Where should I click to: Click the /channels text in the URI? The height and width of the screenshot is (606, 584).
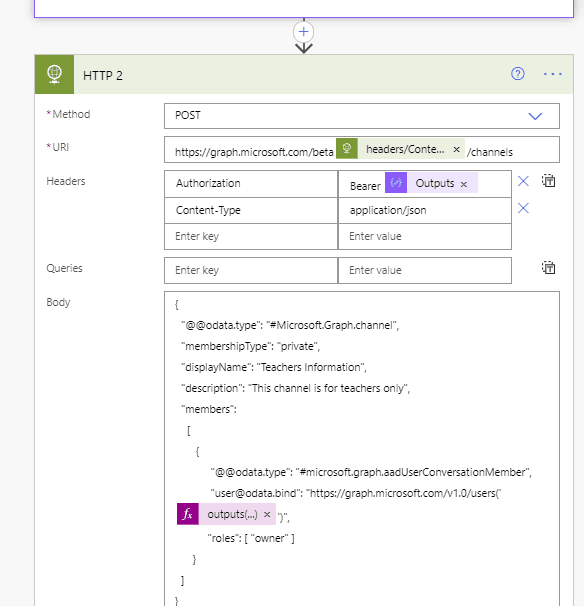[x=490, y=152]
